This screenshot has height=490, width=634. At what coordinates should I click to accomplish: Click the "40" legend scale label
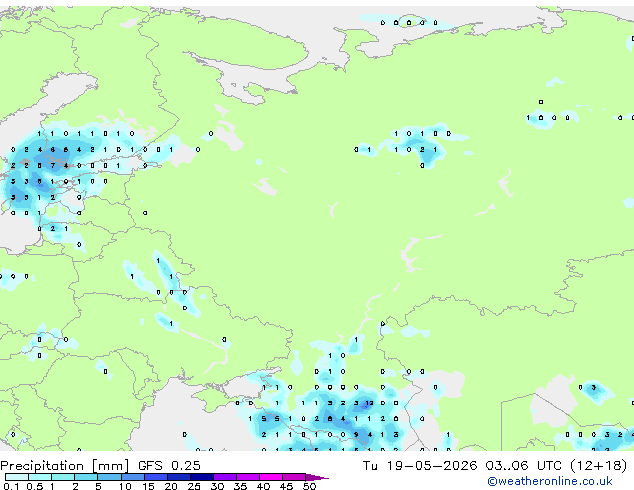pyautogui.click(x=263, y=486)
